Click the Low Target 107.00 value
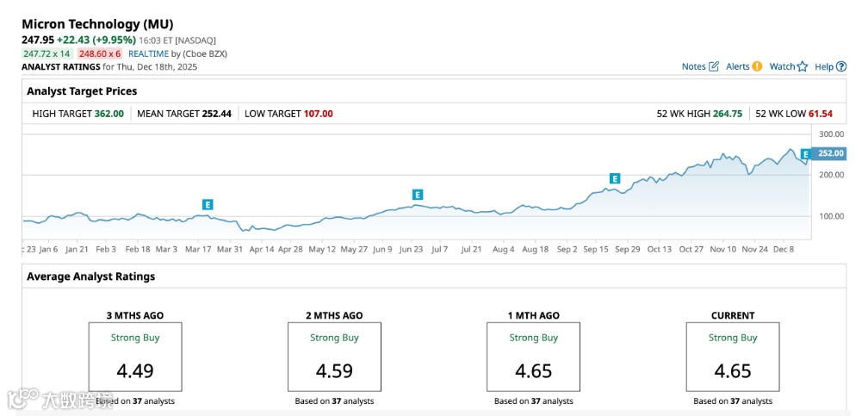 319,114
